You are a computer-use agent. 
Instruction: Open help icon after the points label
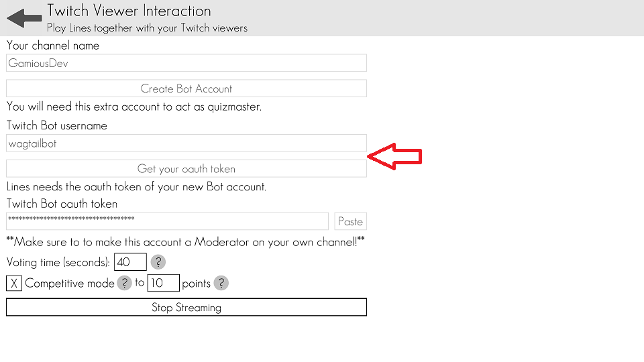pos(221,283)
